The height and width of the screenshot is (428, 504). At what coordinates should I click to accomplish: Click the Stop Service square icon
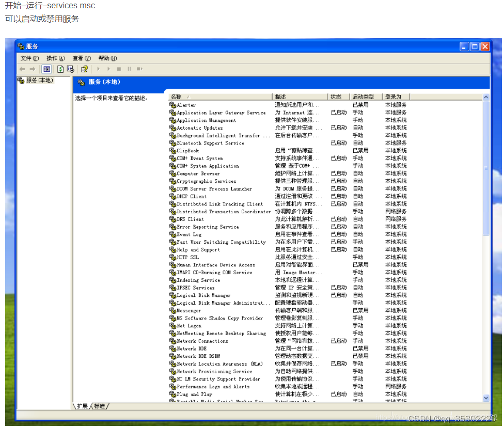[x=119, y=69]
